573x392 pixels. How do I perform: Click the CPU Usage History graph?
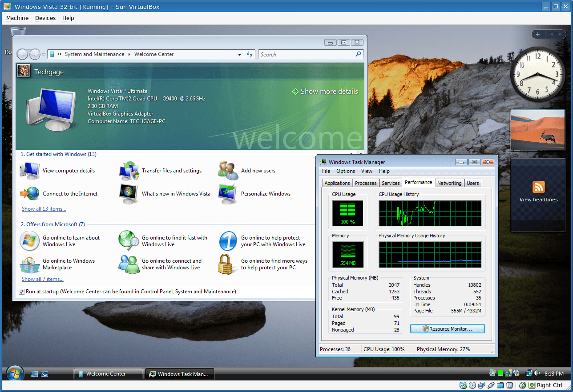pyautogui.click(x=430, y=213)
